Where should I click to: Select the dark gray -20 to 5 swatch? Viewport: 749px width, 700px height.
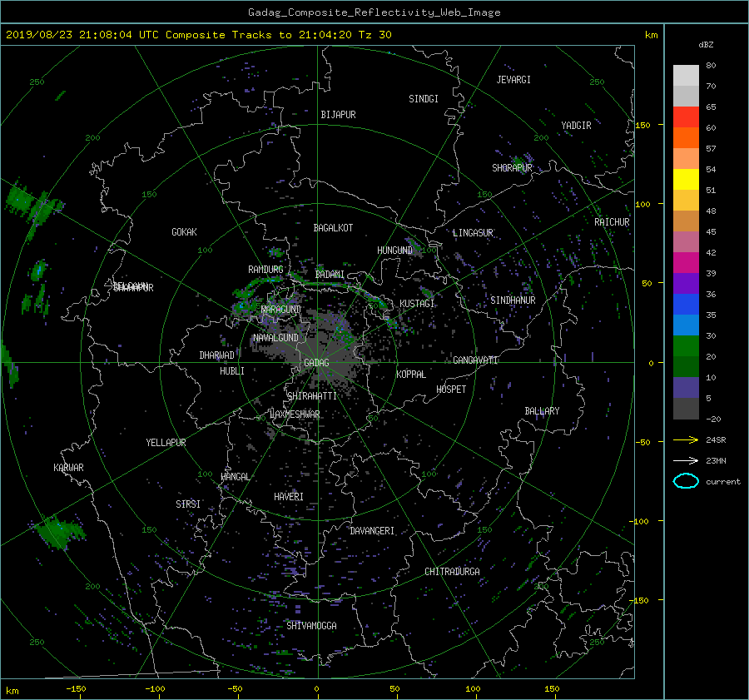coord(686,408)
